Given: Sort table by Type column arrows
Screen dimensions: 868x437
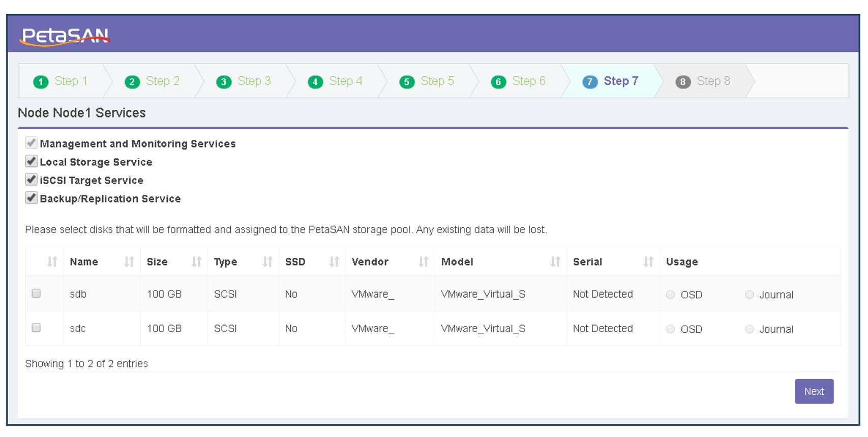Looking at the screenshot, I should 267,262.
